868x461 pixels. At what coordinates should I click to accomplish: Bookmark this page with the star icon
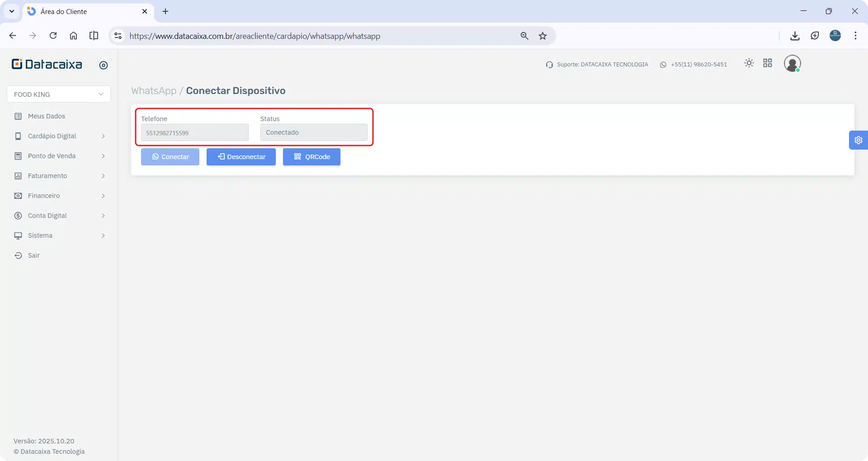(543, 36)
